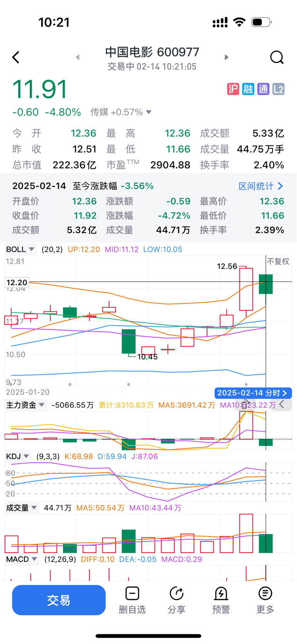Go back using the top-left arrow

click(16, 57)
